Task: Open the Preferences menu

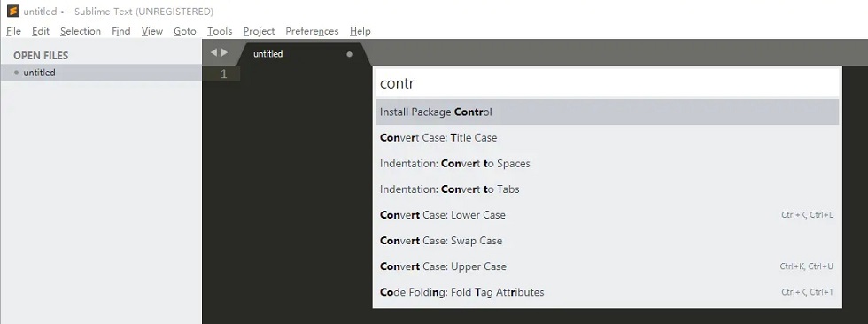Action: [312, 31]
